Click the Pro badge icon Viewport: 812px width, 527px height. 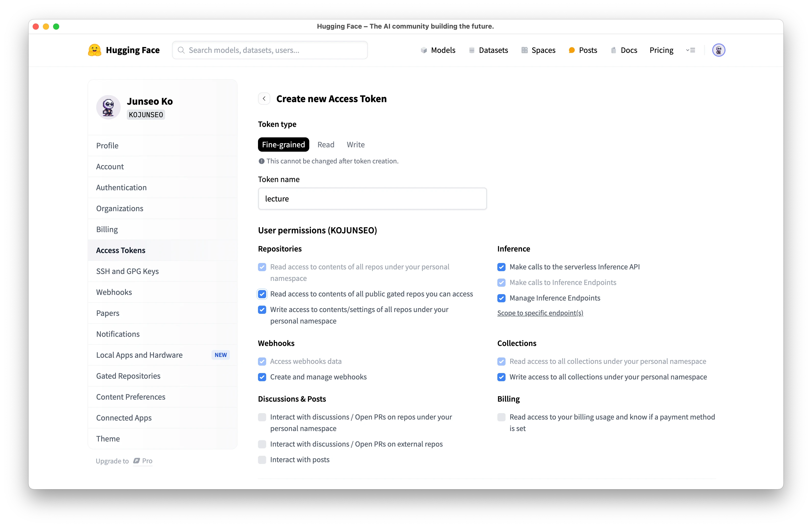tap(137, 461)
